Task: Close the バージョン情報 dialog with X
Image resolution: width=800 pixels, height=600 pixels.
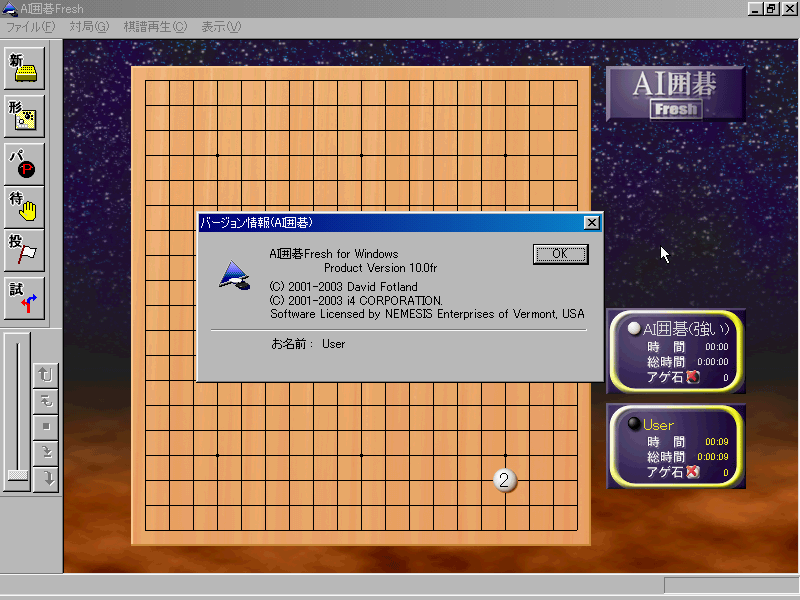Action: pyautogui.click(x=591, y=222)
